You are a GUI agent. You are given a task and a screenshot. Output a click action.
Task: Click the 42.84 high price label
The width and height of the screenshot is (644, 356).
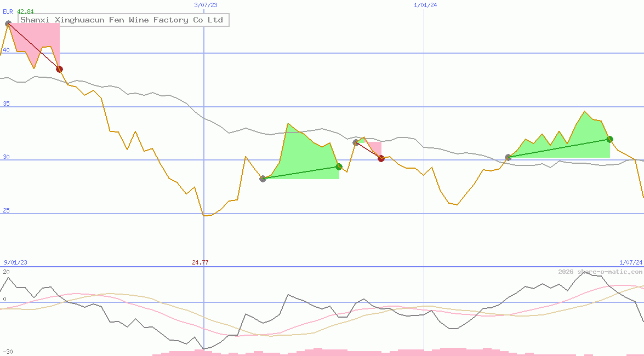click(25, 12)
